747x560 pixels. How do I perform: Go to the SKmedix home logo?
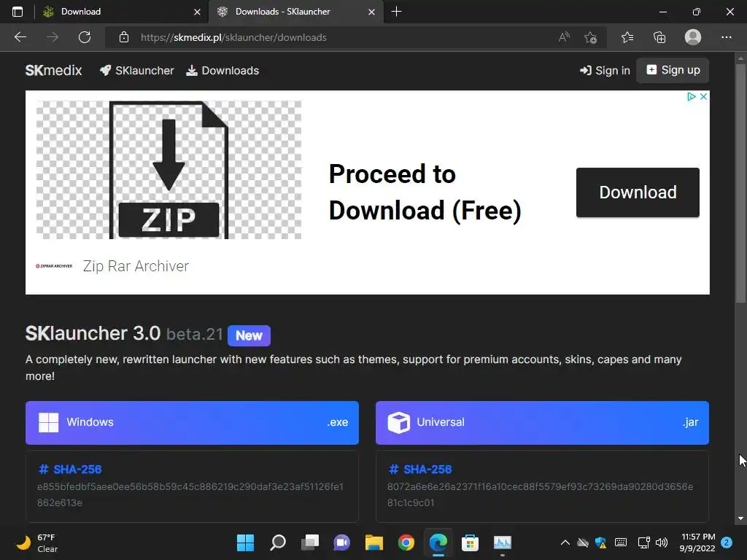point(54,71)
